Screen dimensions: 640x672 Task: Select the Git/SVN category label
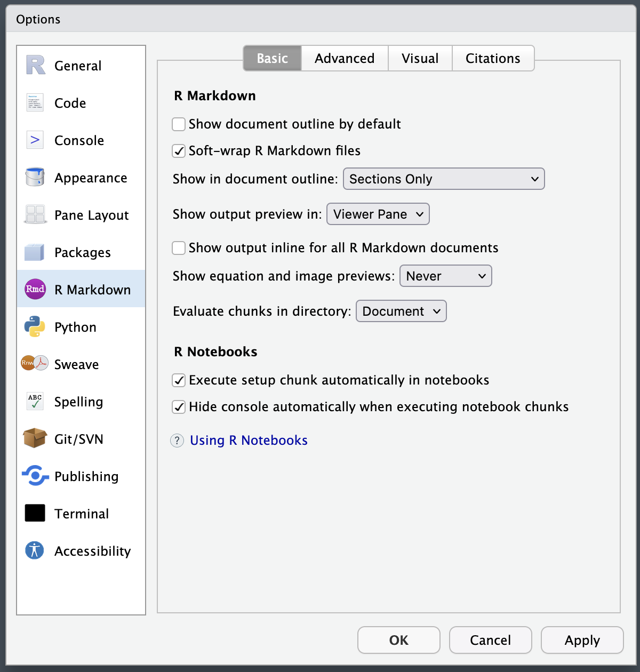[79, 439]
